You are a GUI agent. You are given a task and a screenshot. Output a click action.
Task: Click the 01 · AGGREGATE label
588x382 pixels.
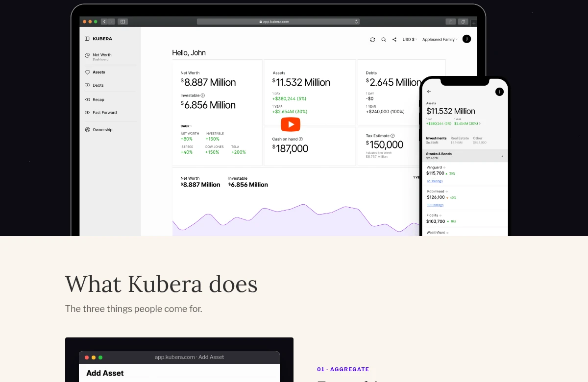click(x=343, y=369)
